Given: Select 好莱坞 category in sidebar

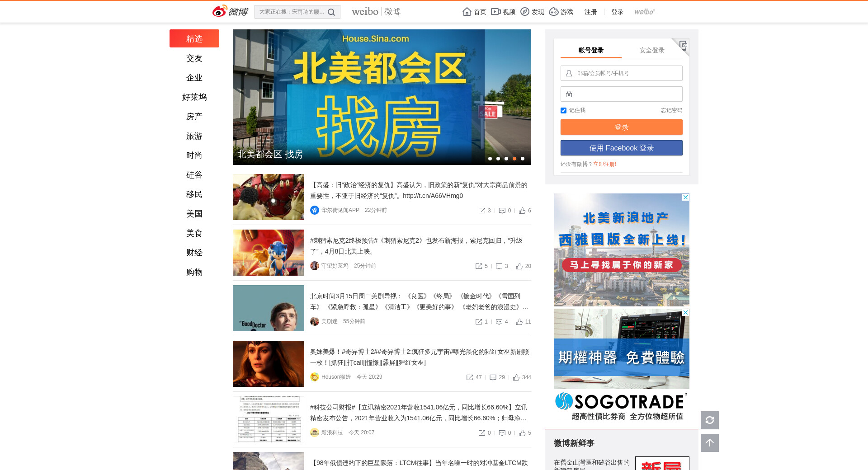Looking at the screenshot, I should pyautogui.click(x=194, y=97).
